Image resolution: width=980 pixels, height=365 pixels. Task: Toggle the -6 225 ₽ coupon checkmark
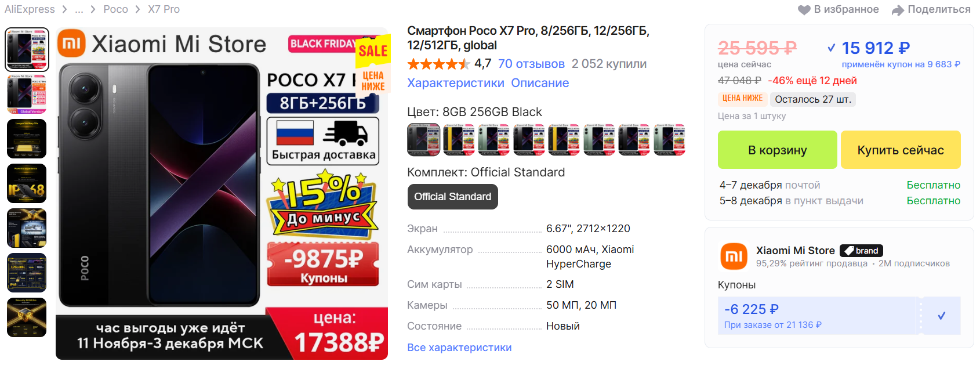coord(941,316)
